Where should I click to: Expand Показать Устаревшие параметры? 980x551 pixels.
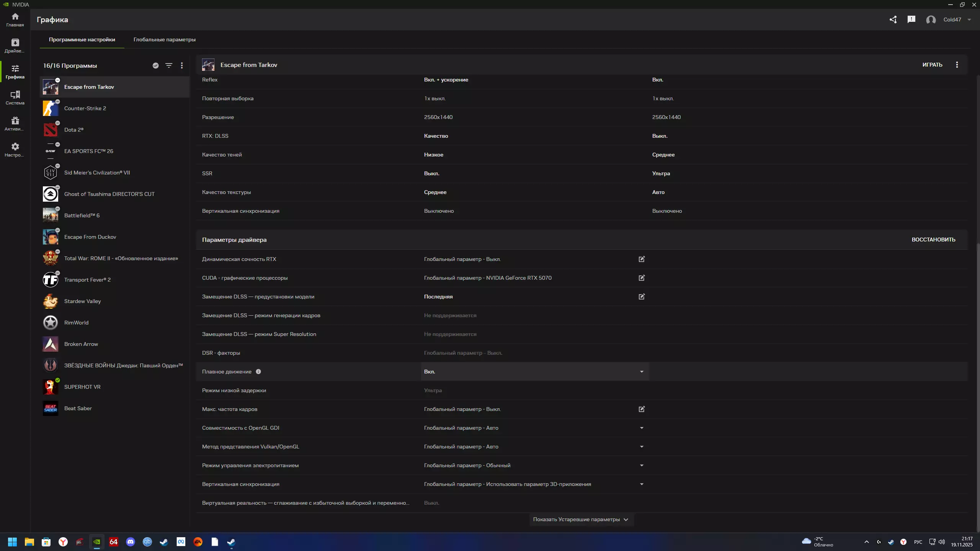(581, 519)
